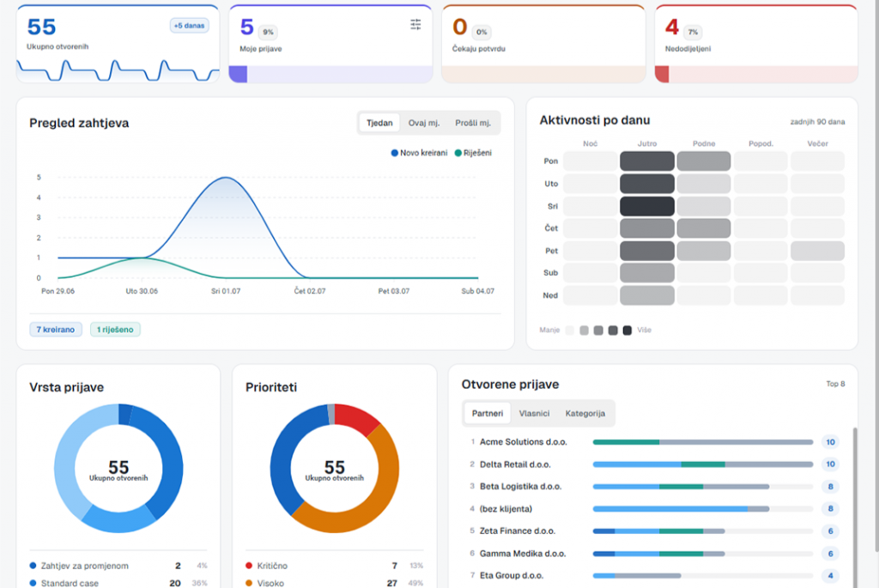Click the Pet Večer heatmap cell
The height and width of the screenshot is (588, 879).
(x=817, y=252)
